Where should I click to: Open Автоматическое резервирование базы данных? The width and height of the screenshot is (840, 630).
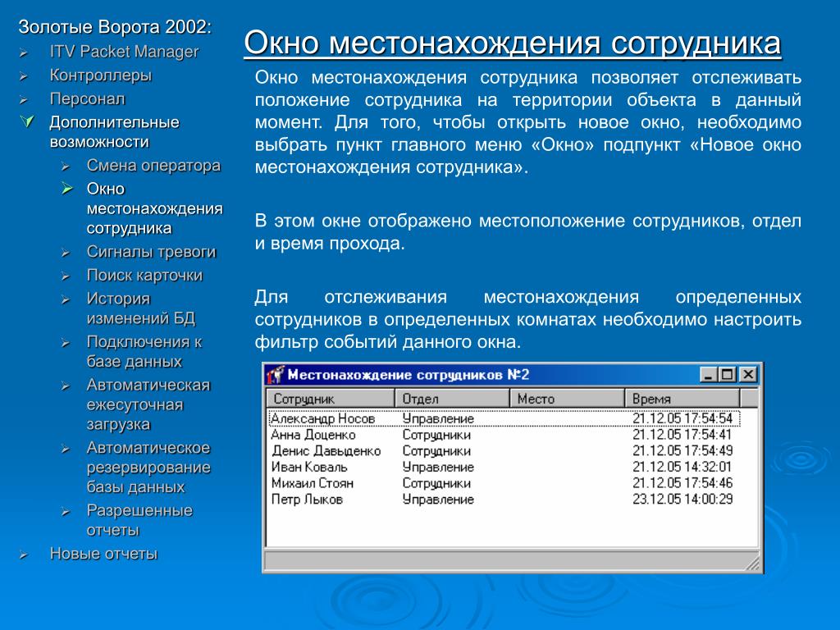148,467
